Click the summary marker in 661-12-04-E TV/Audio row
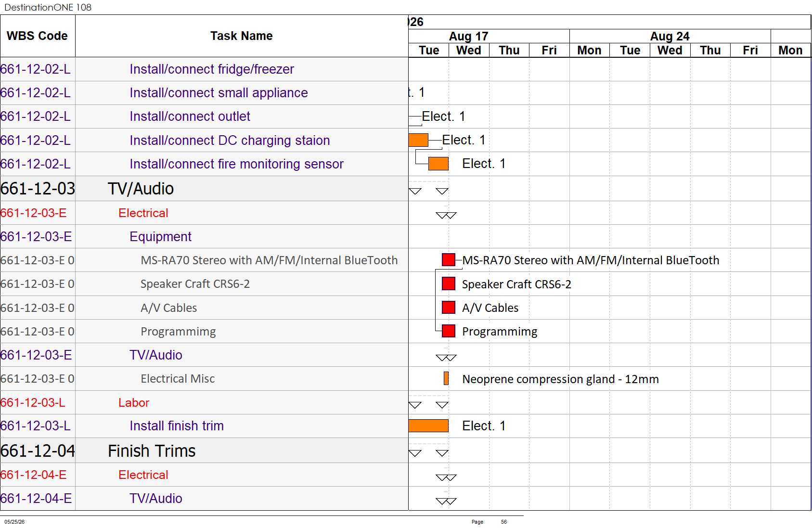The height and width of the screenshot is (528, 812). [446, 501]
